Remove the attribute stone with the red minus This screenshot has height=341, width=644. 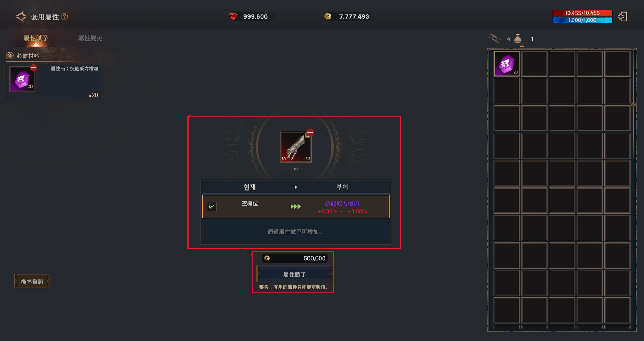click(x=33, y=67)
